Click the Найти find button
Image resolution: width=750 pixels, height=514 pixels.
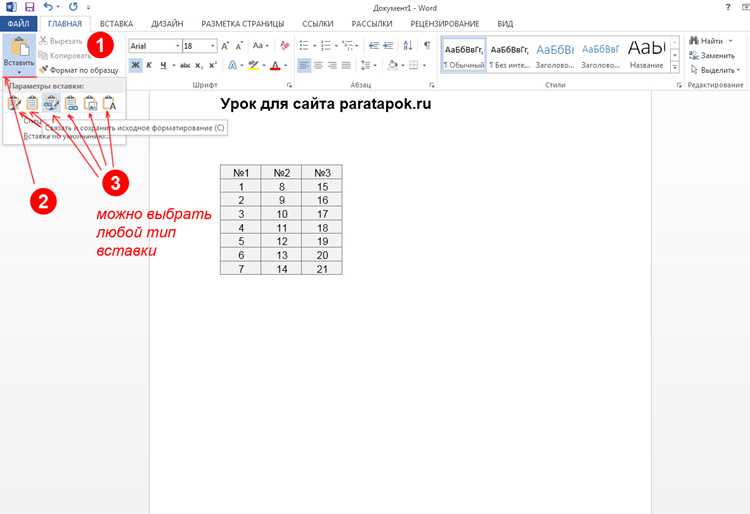tap(711, 41)
